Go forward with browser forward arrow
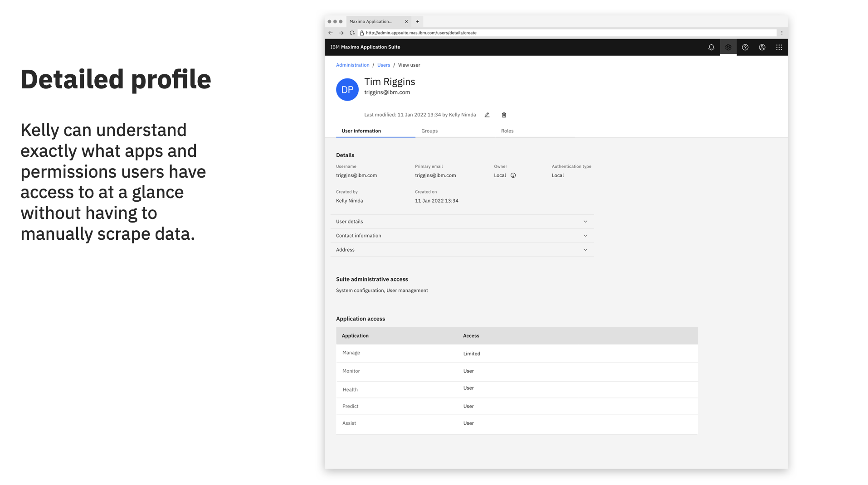The image size is (868, 485). tap(341, 33)
